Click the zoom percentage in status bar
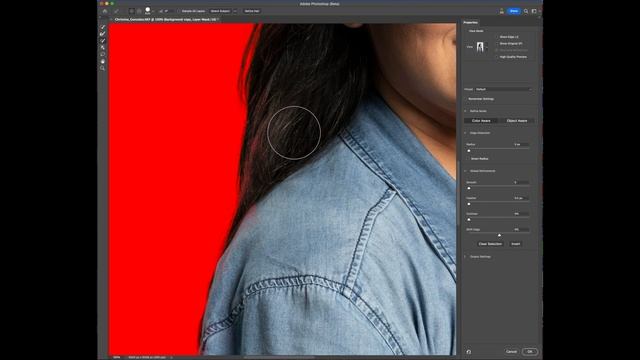 click(117, 357)
